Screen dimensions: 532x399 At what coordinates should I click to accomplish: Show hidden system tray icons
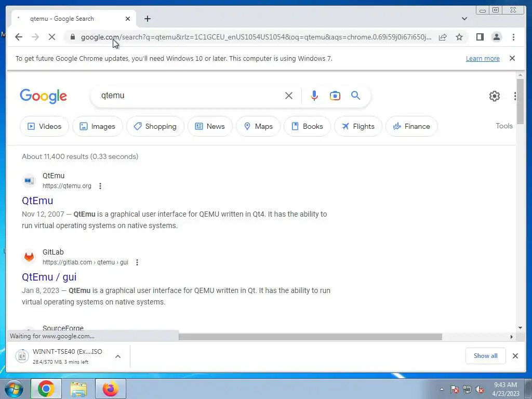pos(442,390)
